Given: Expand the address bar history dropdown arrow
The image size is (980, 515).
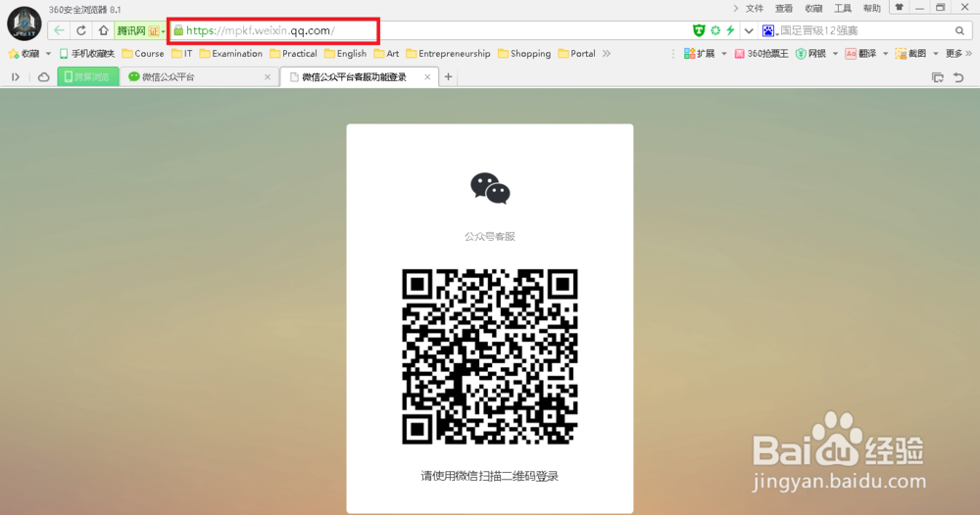Looking at the screenshot, I should point(749,30).
